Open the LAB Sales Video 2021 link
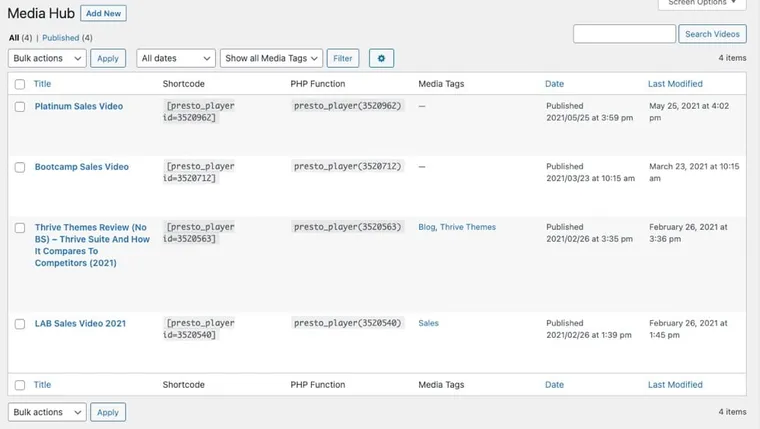Image resolution: width=760 pixels, height=429 pixels. pyautogui.click(x=80, y=323)
